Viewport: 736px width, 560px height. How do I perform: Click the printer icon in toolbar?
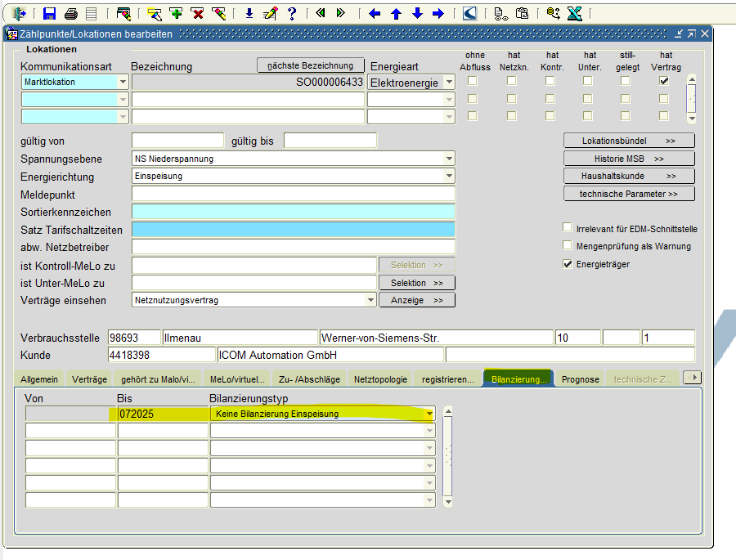(70, 13)
